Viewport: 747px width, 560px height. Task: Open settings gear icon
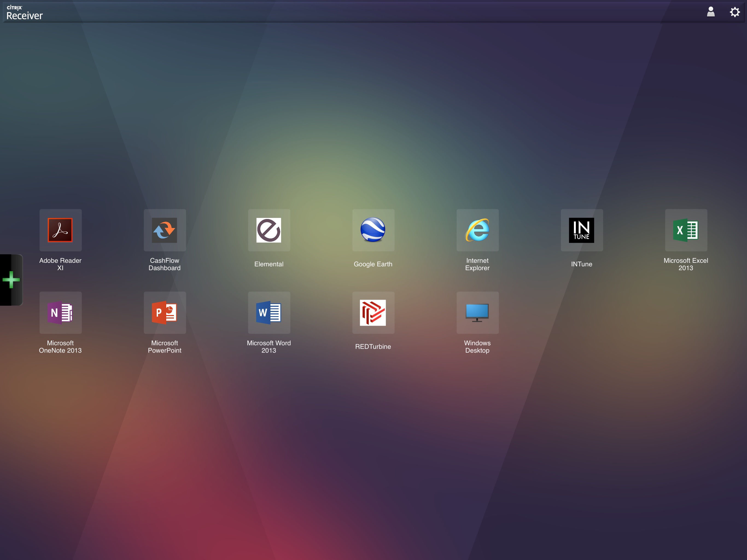click(734, 12)
